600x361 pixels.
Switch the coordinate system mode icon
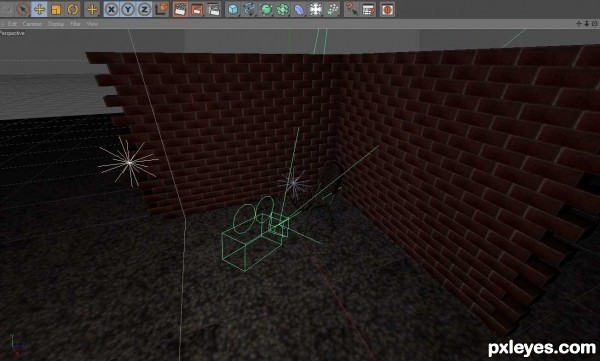pyautogui.click(x=161, y=9)
